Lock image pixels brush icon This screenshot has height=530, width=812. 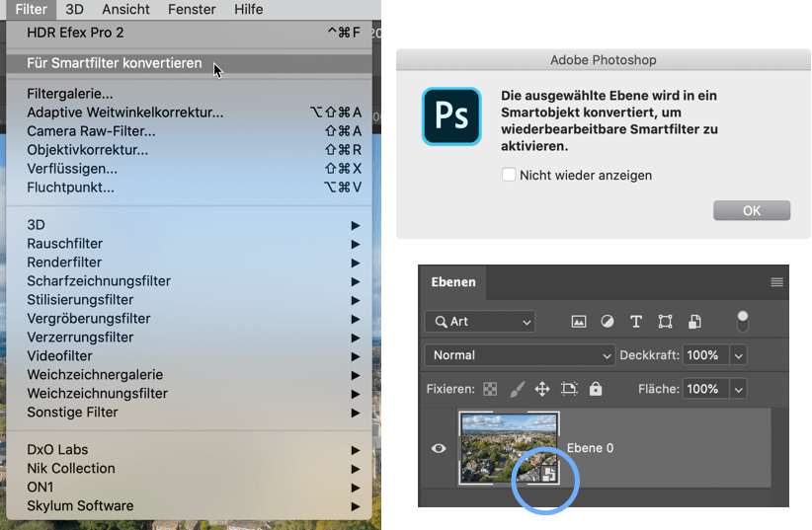[x=517, y=389]
